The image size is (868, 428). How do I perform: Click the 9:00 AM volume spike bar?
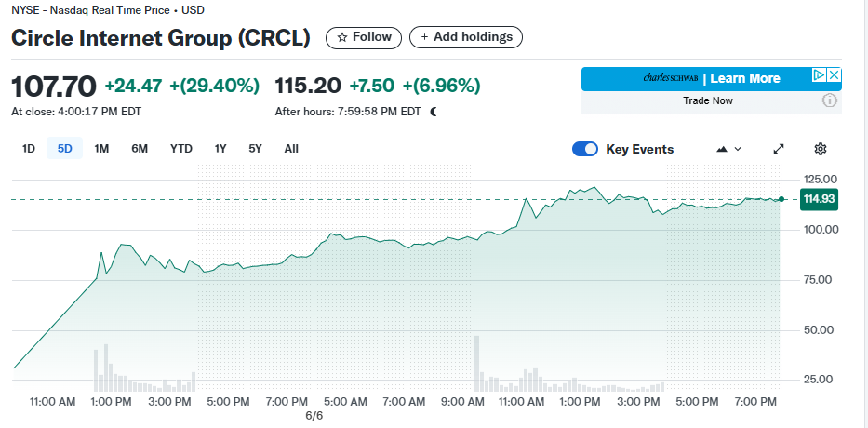click(476, 363)
